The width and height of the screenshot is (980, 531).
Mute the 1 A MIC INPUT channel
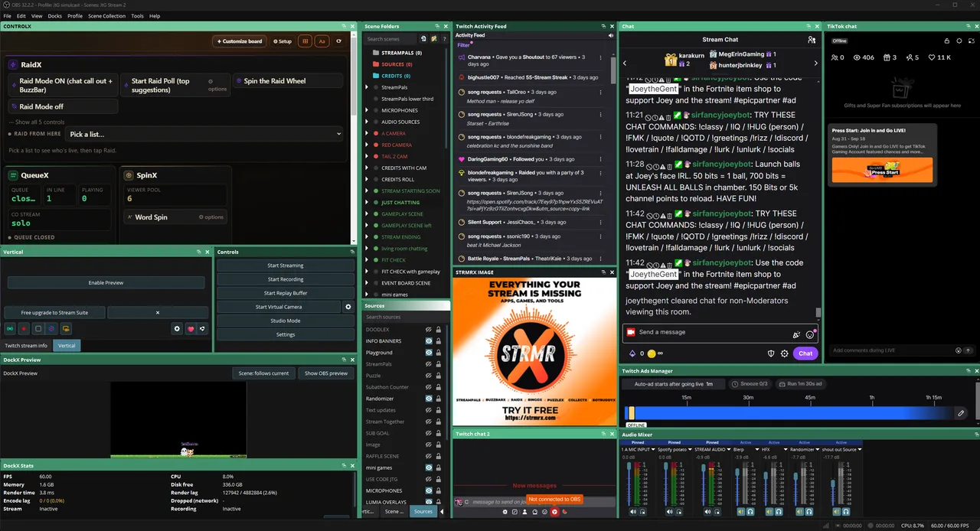coord(633,512)
